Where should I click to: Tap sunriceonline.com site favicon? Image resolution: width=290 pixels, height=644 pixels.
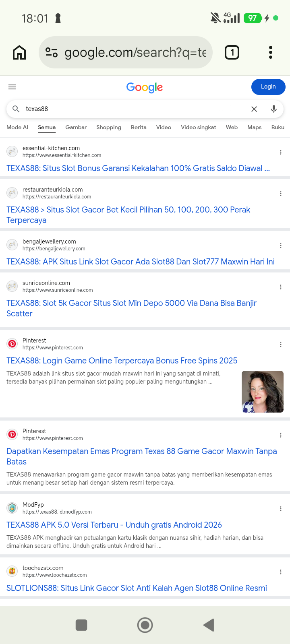[x=12, y=286]
